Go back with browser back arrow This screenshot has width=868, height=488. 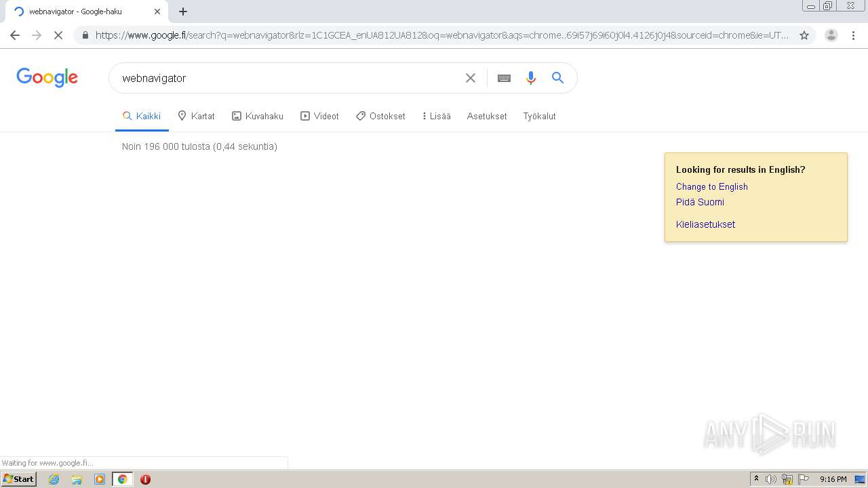coord(15,35)
